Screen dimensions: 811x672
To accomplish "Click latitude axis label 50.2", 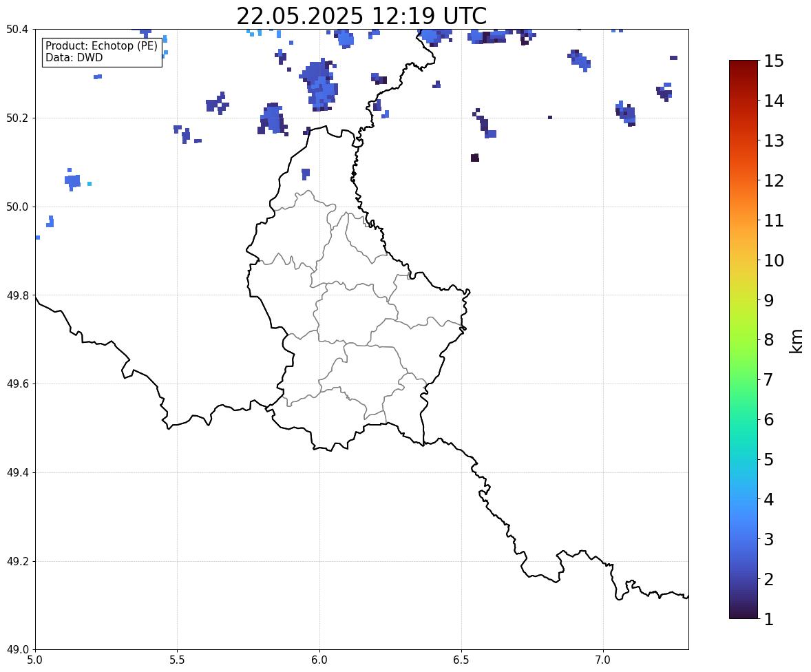I will [x=17, y=118].
